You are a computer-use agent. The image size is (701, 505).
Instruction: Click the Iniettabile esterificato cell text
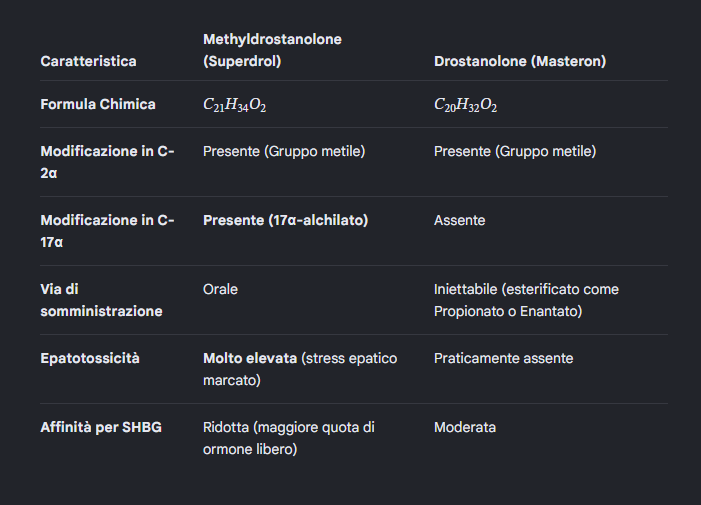pos(526,300)
